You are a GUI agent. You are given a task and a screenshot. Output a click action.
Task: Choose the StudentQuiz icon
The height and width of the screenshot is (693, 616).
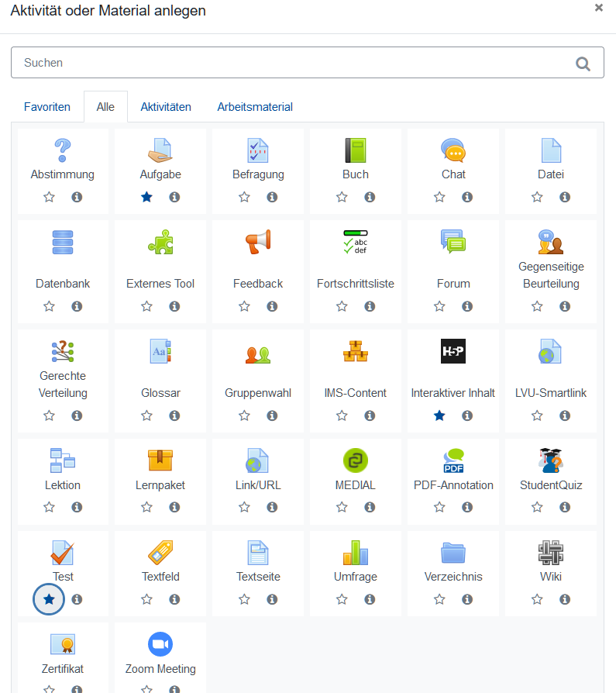point(551,460)
